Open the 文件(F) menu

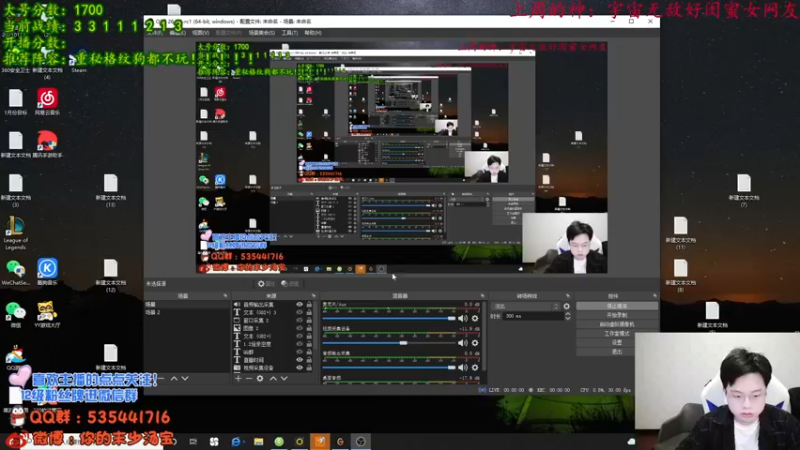coord(155,33)
